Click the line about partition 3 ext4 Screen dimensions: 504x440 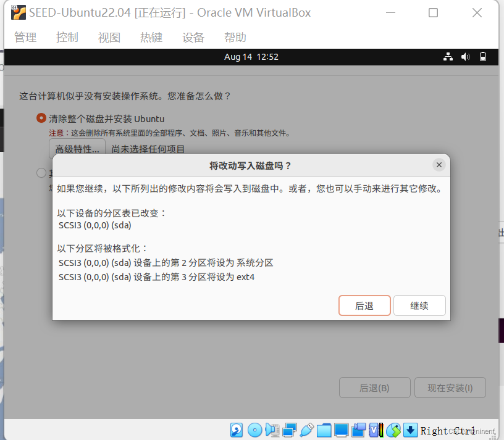(156, 277)
